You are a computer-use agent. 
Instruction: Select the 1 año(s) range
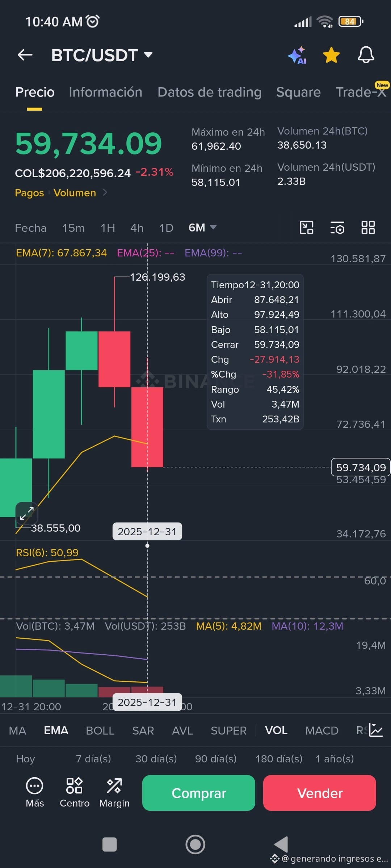tap(335, 759)
